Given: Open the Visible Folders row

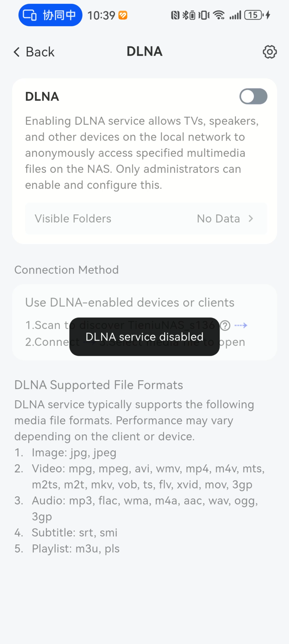Looking at the screenshot, I should click(146, 219).
